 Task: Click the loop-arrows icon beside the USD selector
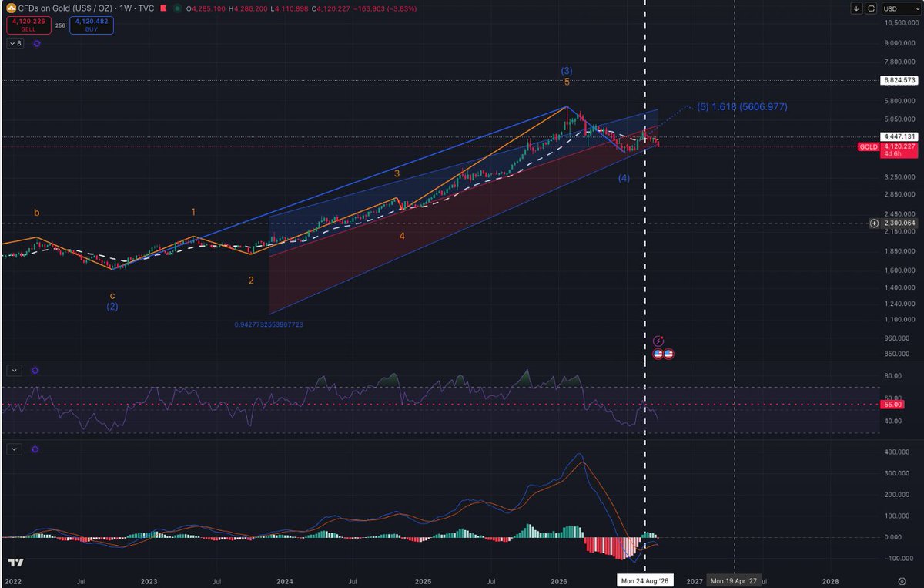pos(871,8)
